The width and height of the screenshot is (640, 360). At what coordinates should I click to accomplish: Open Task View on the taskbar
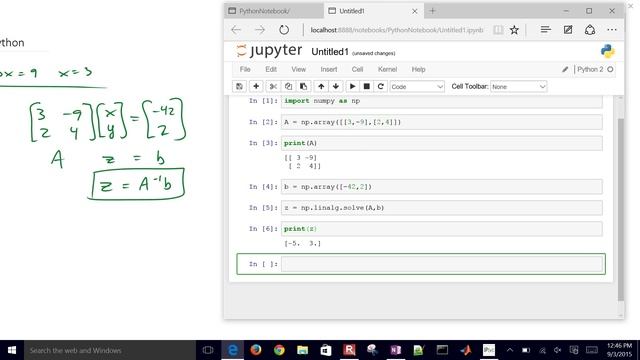(208, 350)
